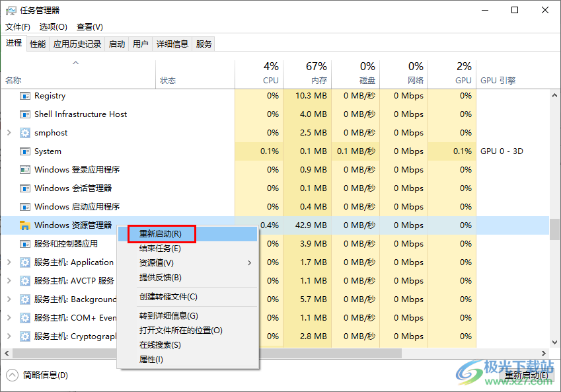Screen dimensions: 561x392
Task: Expand the 服务主机: Background group
Action: pos(9,299)
